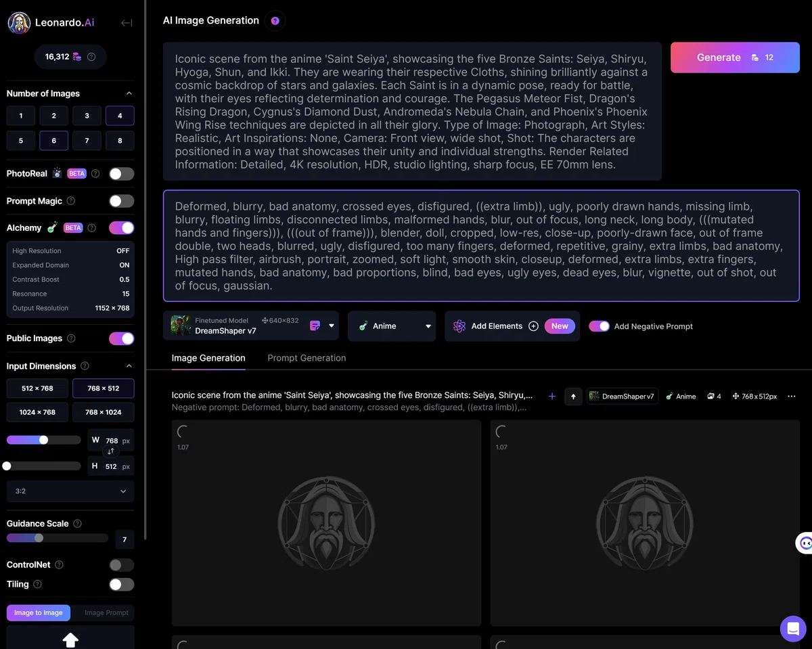Viewport: 812px width, 649px height.
Task: Open the Anime style dropdown
Action: click(x=392, y=326)
